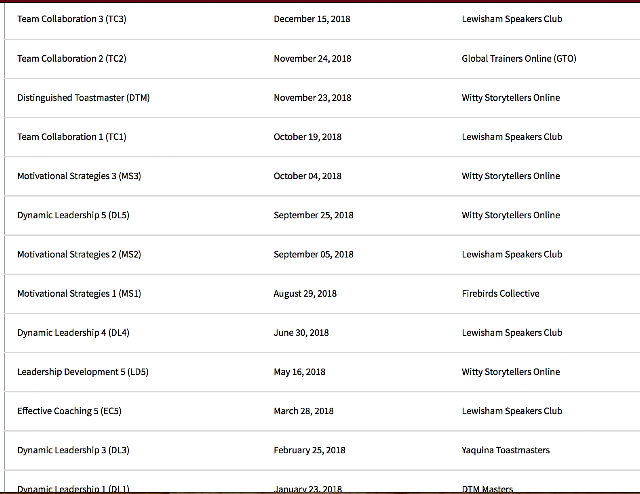Select the Effective Coaching 5 (EC5) entry
Viewport: 640px width, 494px height.
coord(69,411)
